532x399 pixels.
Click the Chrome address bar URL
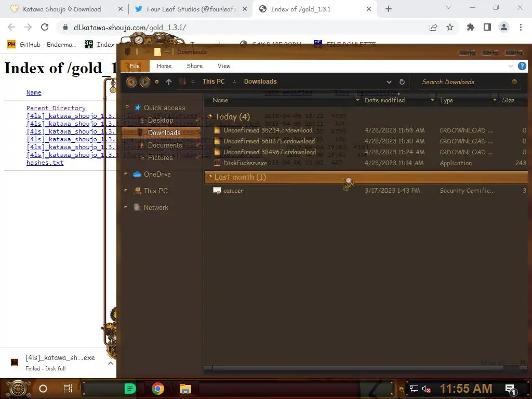tap(129, 28)
